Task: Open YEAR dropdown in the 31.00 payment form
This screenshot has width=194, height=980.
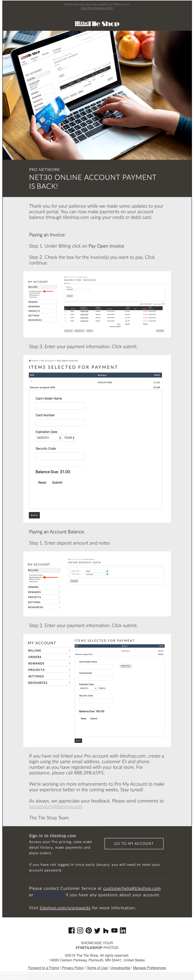Action: pyautogui.click(x=69, y=438)
